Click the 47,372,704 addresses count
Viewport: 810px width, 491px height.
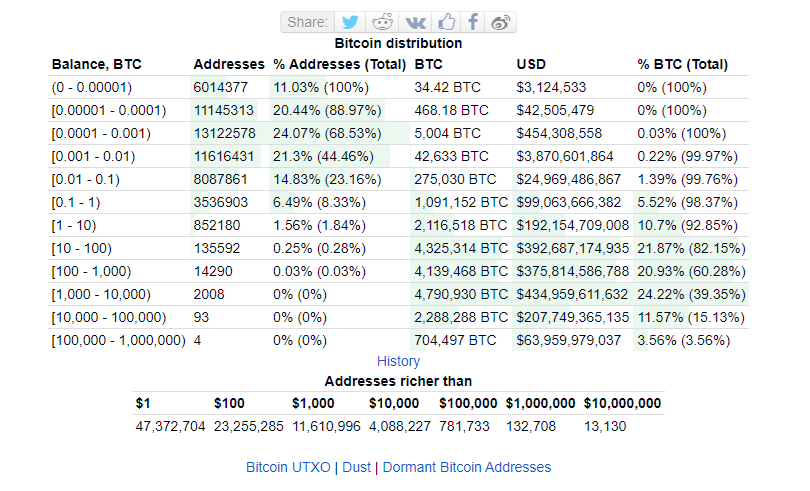170,426
